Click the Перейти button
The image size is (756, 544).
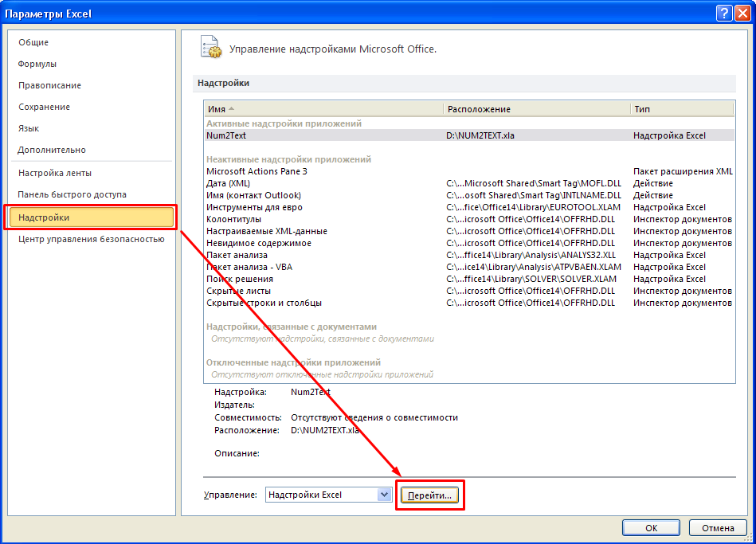(x=429, y=495)
